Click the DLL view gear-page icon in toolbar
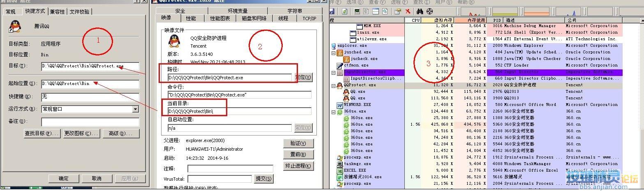Viewport: 644px width, 193px height. (x=385, y=11)
